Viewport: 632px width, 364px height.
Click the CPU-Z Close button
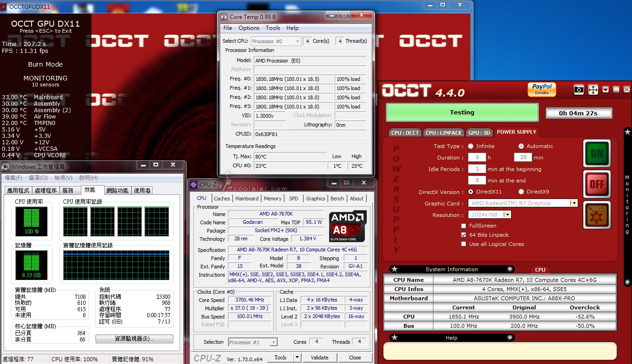pos(355,358)
